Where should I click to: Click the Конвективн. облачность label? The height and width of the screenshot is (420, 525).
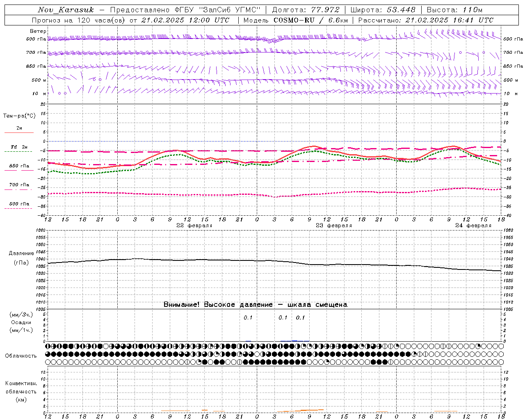click(21, 388)
